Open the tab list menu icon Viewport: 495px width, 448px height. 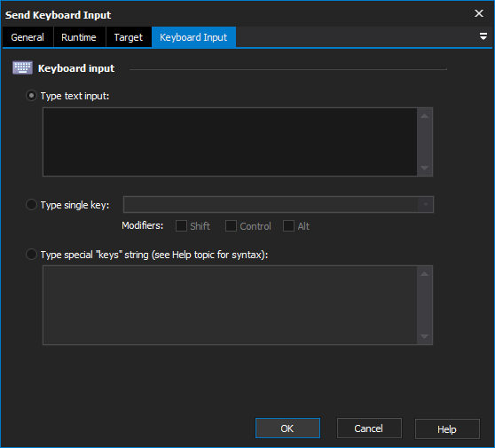483,36
